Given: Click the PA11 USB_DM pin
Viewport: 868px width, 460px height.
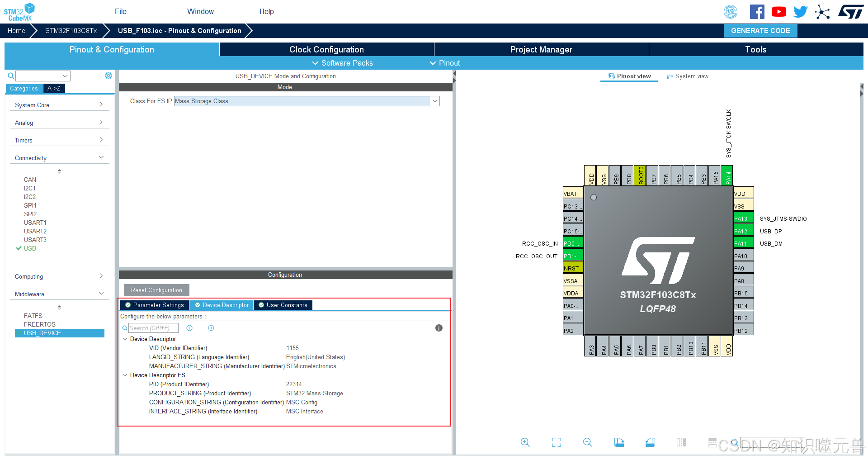Looking at the screenshot, I should [744, 243].
